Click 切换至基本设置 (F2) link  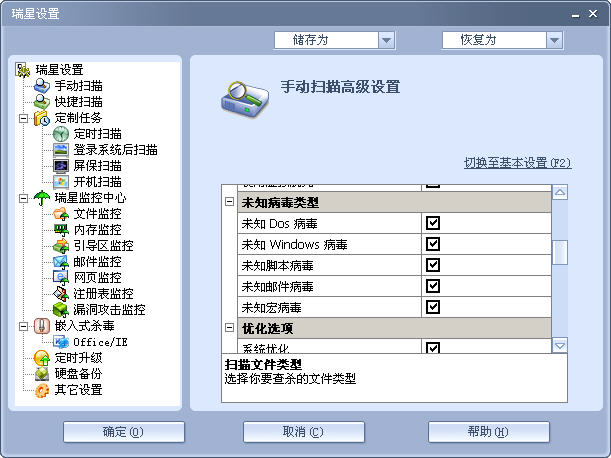pos(517,163)
